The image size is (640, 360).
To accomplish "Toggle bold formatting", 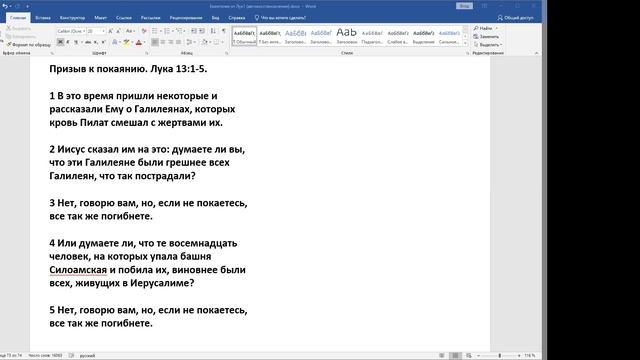I will coord(60,42).
